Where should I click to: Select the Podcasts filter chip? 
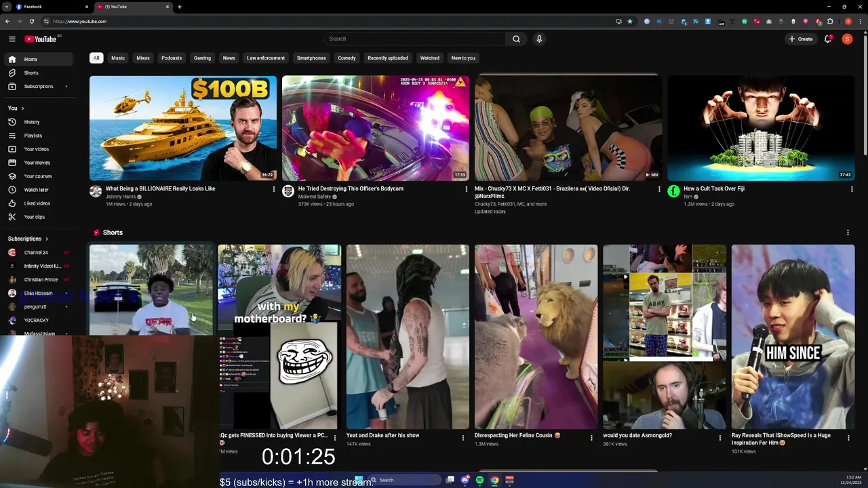click(x=172, y=58)
